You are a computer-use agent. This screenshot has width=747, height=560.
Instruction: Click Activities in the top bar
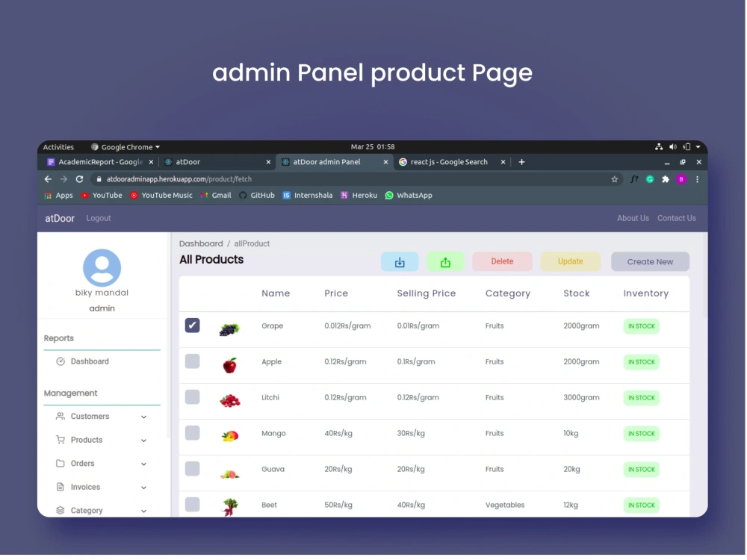click(x=58, y=148)
